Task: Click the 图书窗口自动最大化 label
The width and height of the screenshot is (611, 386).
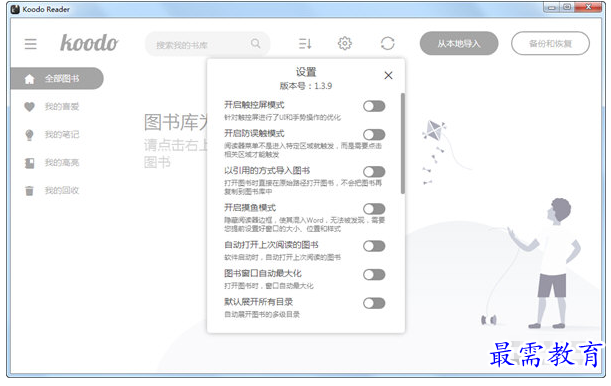Action: click(263, 273)
